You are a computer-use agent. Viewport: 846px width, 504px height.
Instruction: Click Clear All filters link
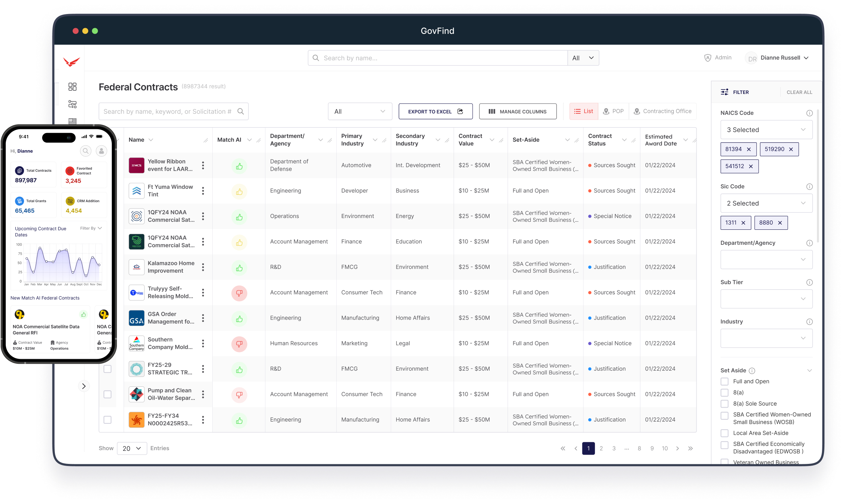[799, 92]
